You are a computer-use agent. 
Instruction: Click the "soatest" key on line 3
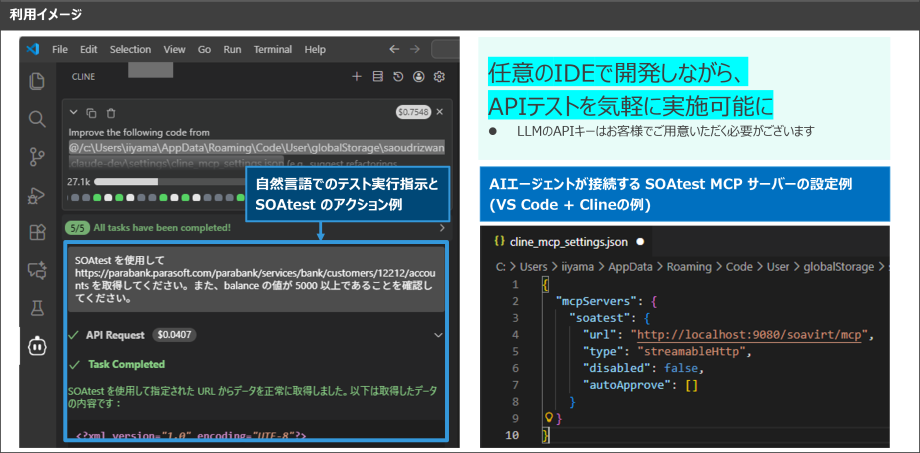600,319
